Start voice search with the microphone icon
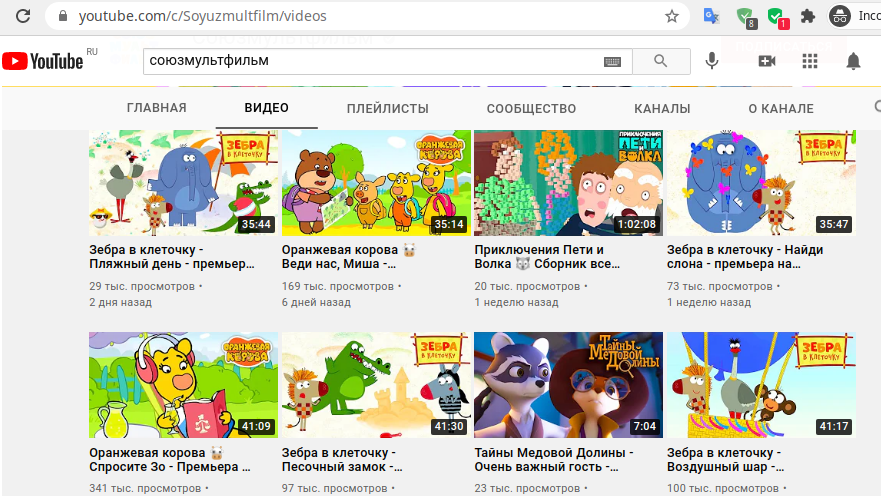The width and height of the screenshot is (881, 496). [x=711, y=61]
